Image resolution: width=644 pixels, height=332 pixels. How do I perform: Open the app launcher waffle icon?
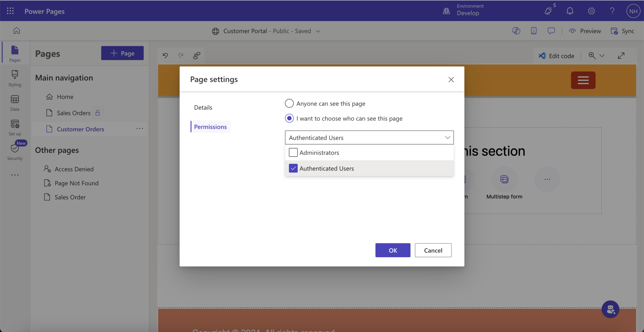(x=10, y=11)
